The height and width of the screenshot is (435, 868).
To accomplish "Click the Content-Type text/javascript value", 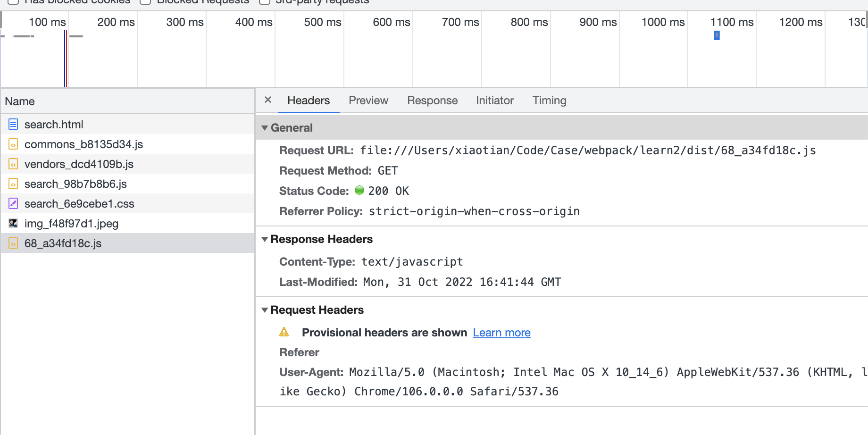I will [412, 262].
